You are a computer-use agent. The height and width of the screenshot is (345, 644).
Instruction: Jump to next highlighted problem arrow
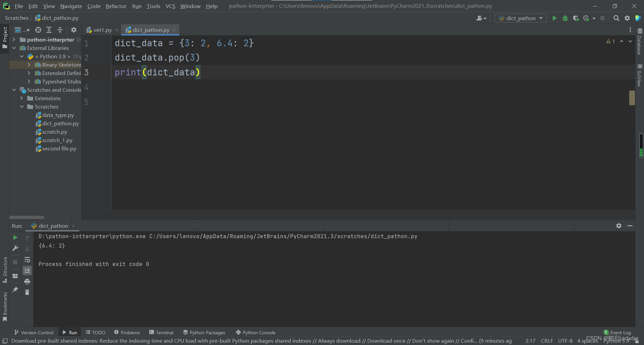tap(630, 41)
